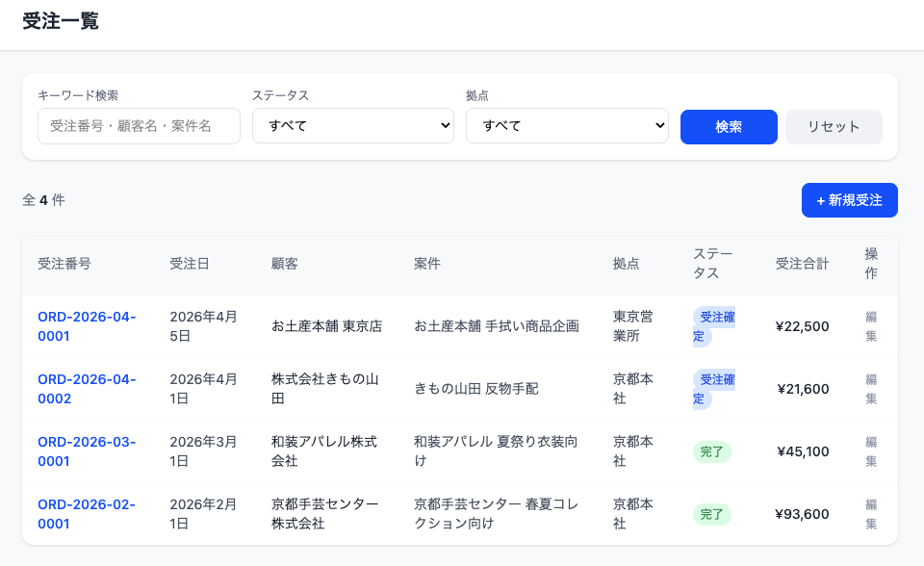Open the ステータス dropdown
This screenshot has width=924, height=566.
pos(353,125)
